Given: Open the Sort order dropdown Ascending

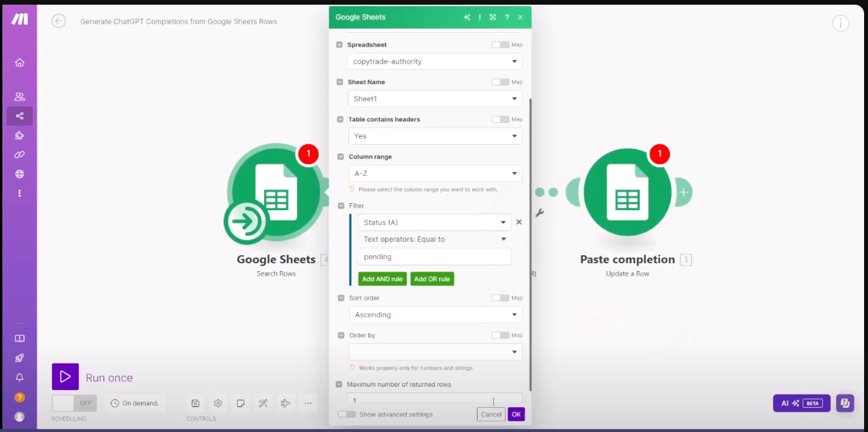Looking at the screenshot, I should click(436, 314).
